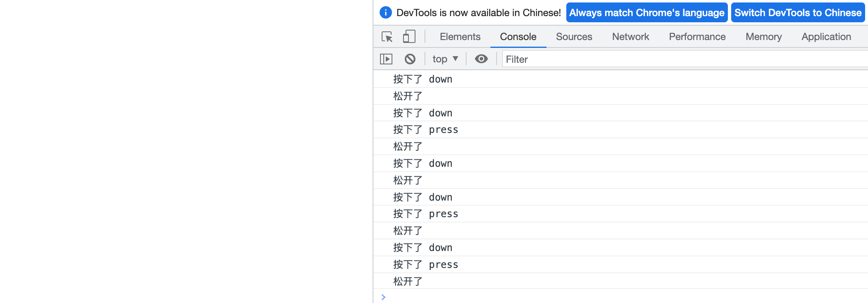Select the inspect element cursor tool
Image resolution: width=868 pixels, height=303 pixels.
pos(387,37)
